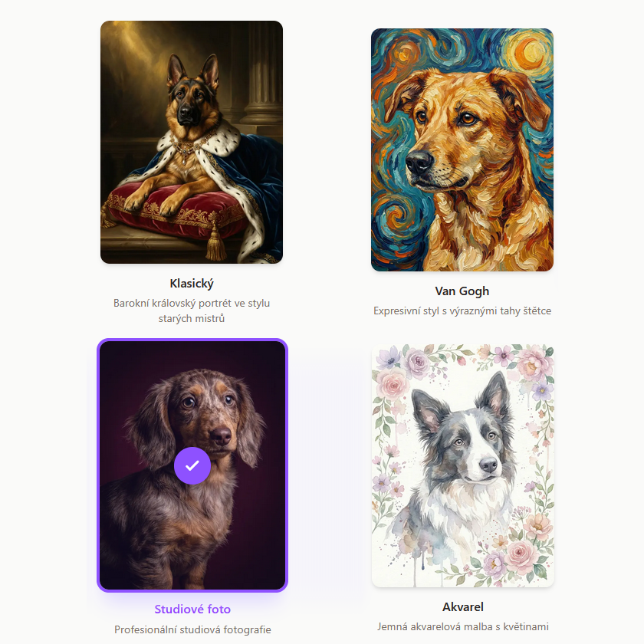Screen dimensions: 644x644
Task: Click the purple checkmark badge on Studiové foto
Action: click(192, 466)
